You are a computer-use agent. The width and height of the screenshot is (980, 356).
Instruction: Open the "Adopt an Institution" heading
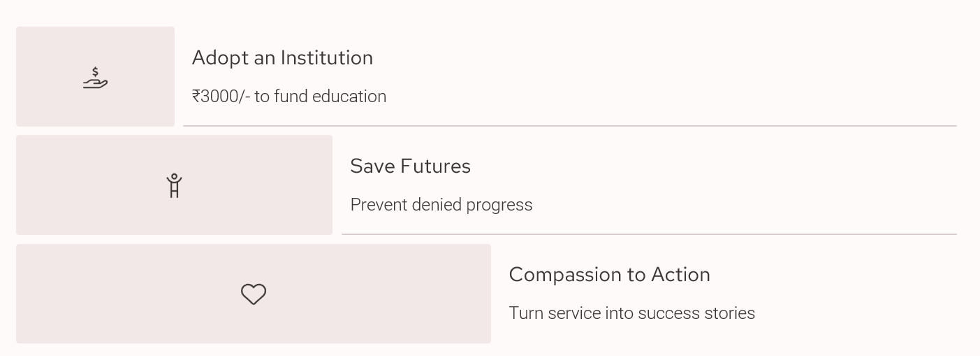282,57
